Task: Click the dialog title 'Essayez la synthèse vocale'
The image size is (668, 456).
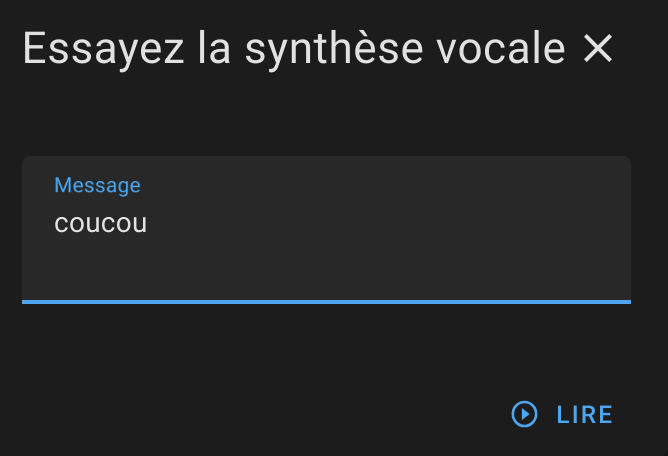Action: tap(294, 49)
